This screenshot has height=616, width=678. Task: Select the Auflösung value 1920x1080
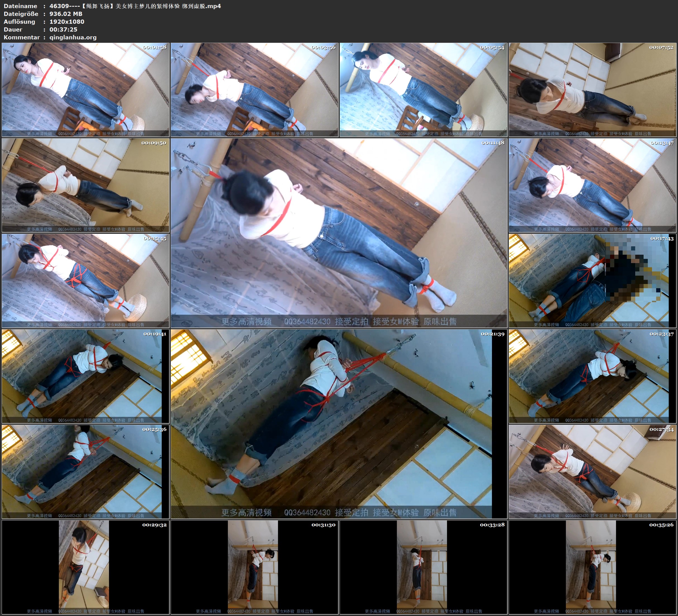67,22
